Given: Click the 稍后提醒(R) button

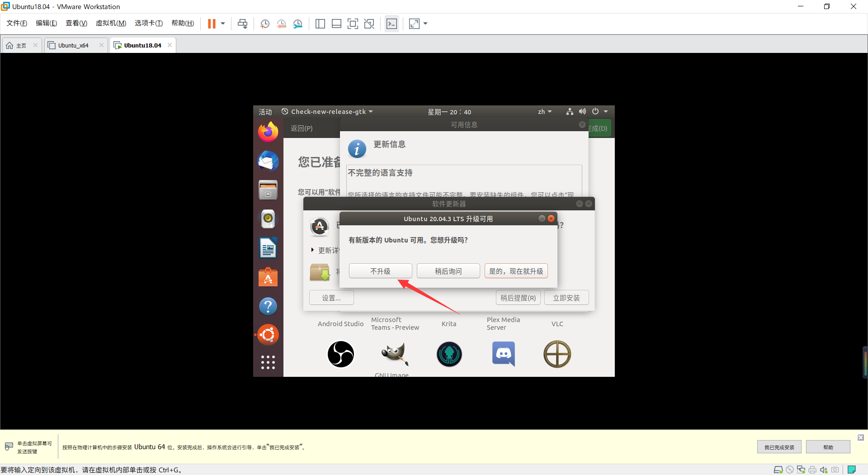Looking at the screenshot, I should coord(518,298).
